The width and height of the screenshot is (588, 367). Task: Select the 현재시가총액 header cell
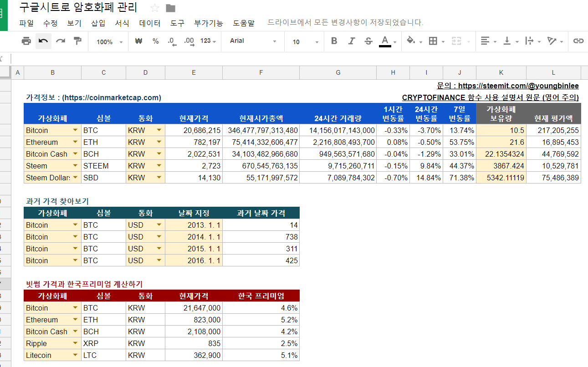click(x=261, y=114)
